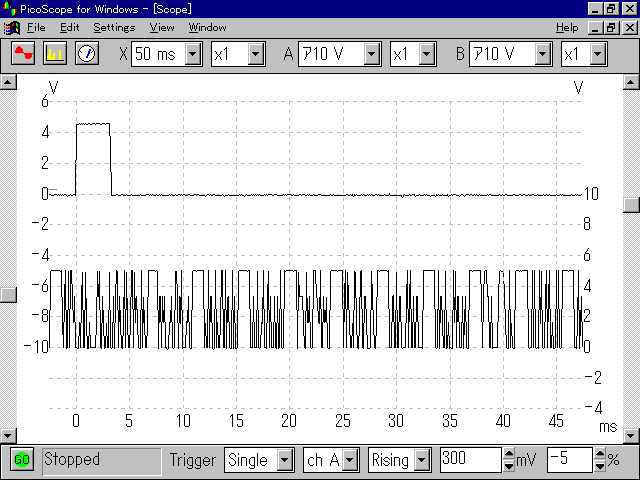
Task: Click right scrollbar down arrow
Action: pos(631,435)
